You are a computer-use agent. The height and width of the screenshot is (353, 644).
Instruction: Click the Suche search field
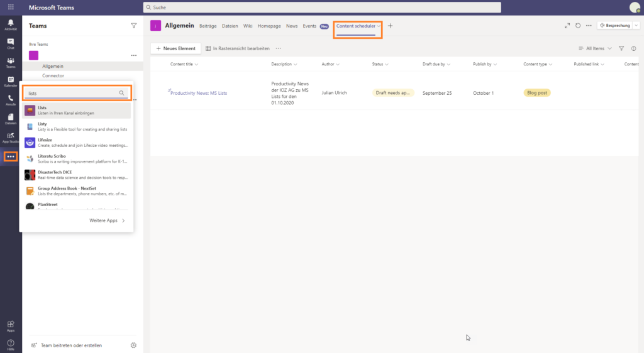(x=322, y=7)
